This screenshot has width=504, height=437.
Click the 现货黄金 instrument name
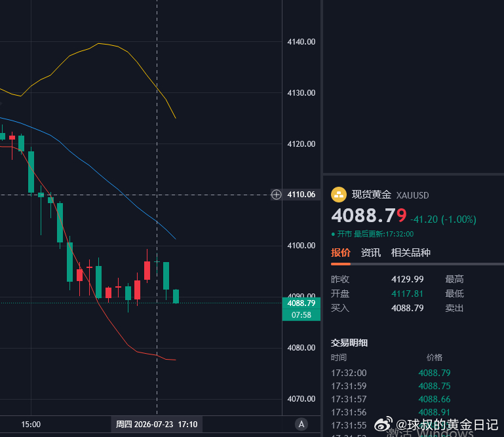371,195
